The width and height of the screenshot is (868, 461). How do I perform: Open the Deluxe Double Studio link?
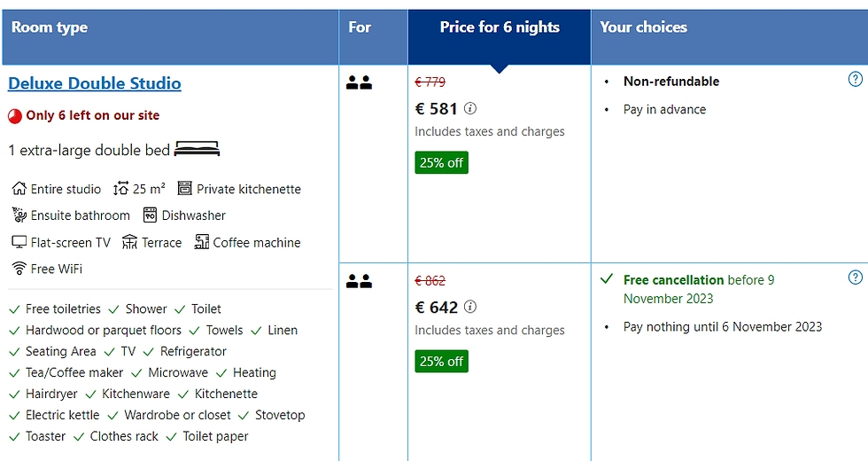[x=95, y=83]
